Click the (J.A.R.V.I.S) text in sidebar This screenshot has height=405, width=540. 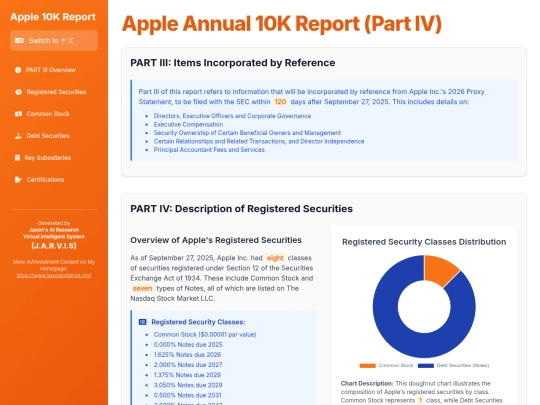coord(54,246)
